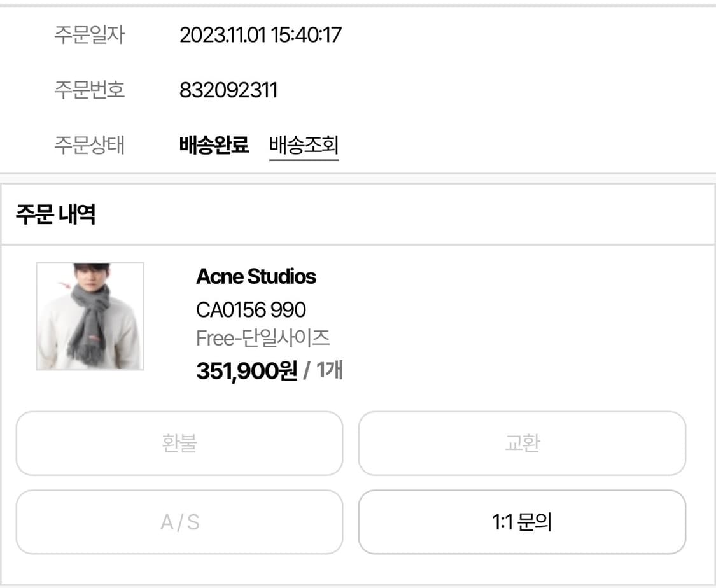This screenshot has height=588, width=716.
Task: Click the 주문번호 field label
Action: pos(89,90)
